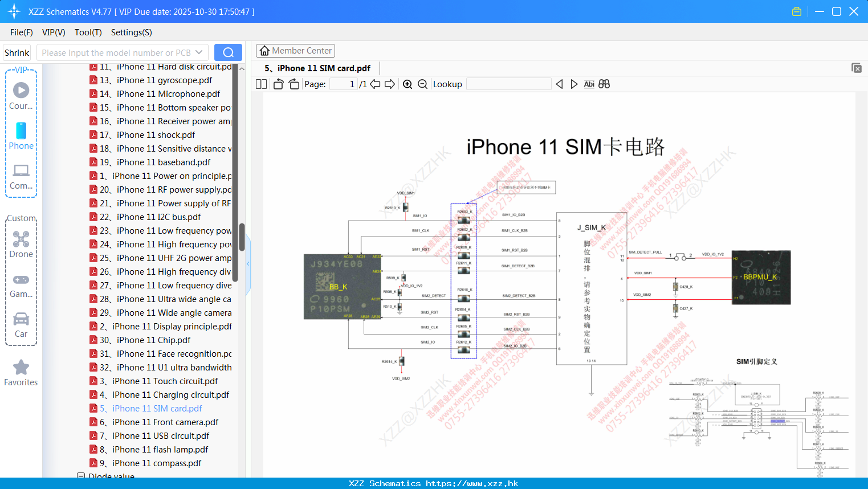Open model number dropdown arrow

pyautogui.click(x=199, y=52)
